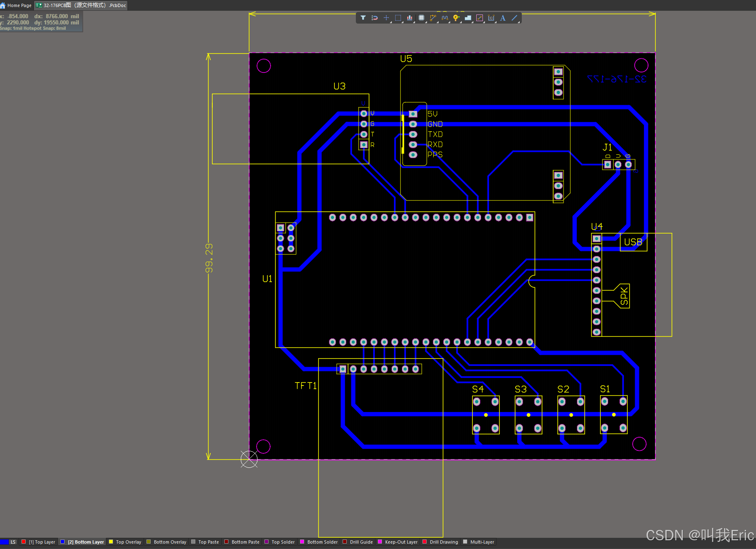Viewport: 756px width, 549px height.
Task: Select the TFT1 designator label
Action: pos(306,386)
